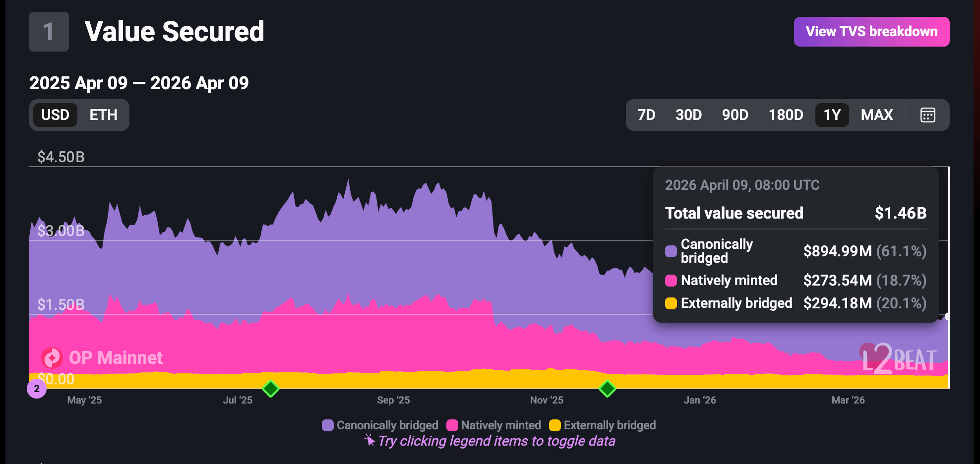
Task: Show the MAX time range
Action: (877, 115)
